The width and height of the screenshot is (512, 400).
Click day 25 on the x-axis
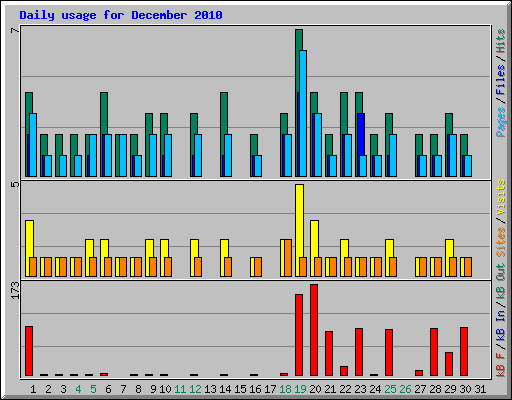(x=390, y=389)
